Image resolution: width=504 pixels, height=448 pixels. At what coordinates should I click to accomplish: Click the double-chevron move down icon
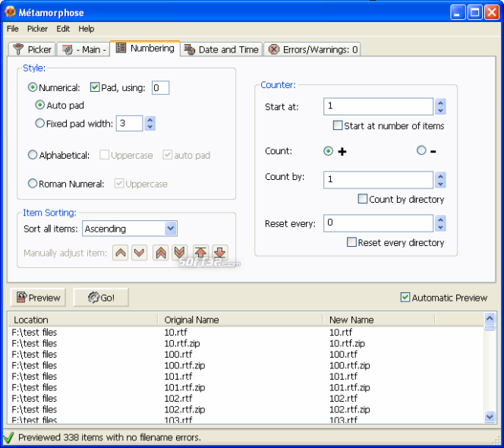(x=180, y=253)
